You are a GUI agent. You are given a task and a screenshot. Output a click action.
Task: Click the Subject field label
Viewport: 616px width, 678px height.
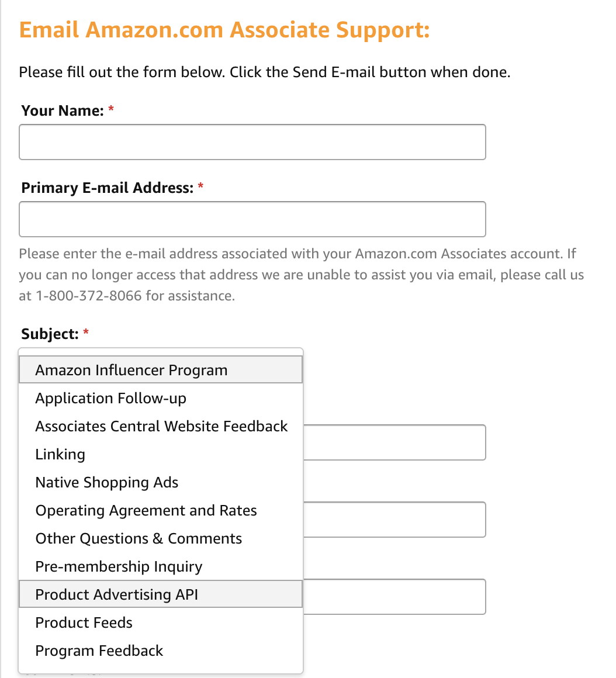(x=50, y=334)
